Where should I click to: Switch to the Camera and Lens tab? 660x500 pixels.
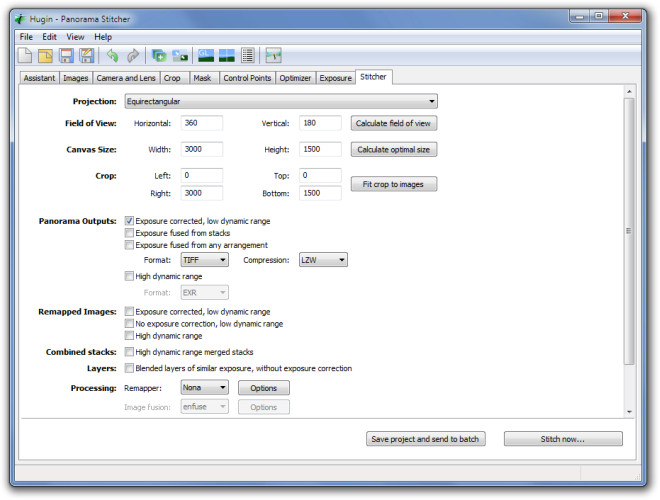pyautogui.click(x=126, y=78)
